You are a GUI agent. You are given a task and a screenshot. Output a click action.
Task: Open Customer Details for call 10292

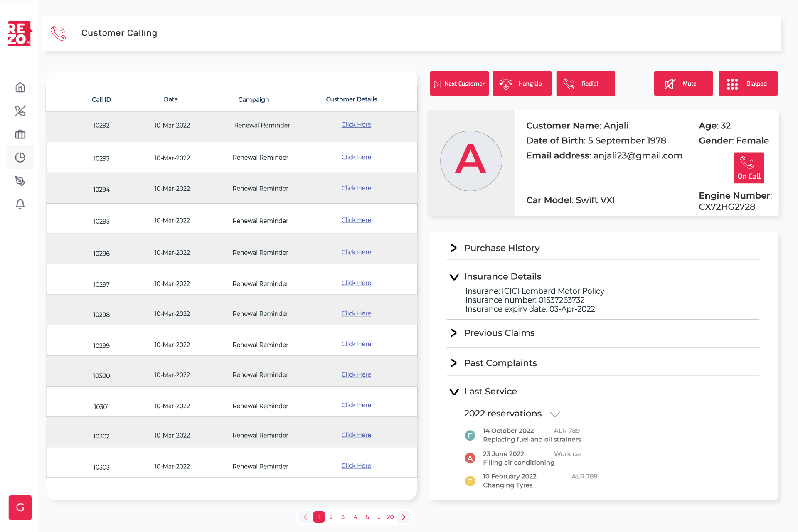[356, 124]
